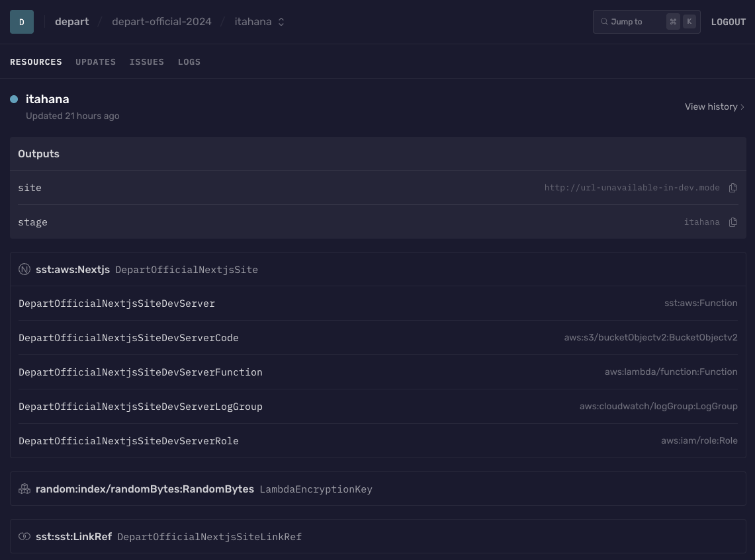Switch to the ISSUES tab

click(x=147, y=61)
